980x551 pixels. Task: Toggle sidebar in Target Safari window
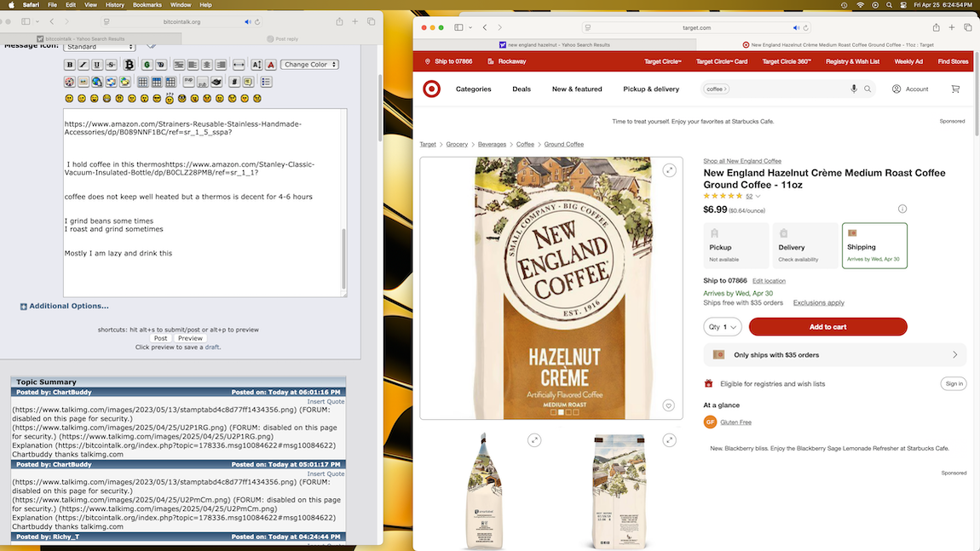pos(458,27)
